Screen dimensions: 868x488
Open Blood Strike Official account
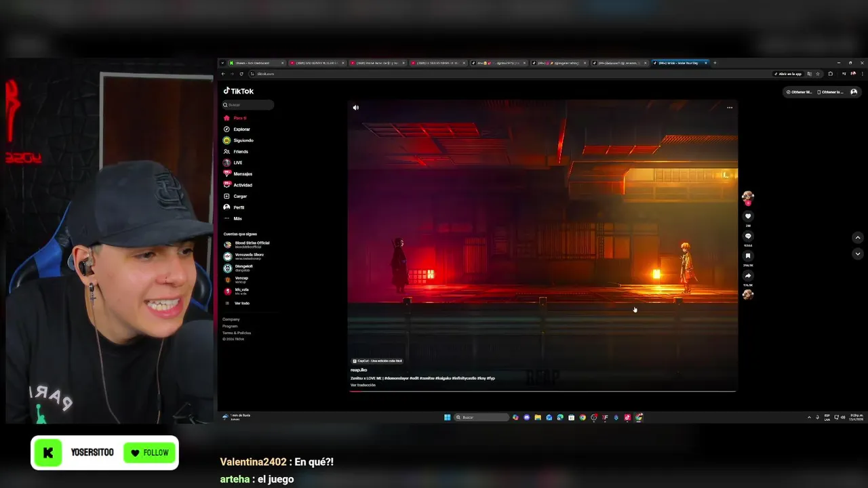click(246, 245)
